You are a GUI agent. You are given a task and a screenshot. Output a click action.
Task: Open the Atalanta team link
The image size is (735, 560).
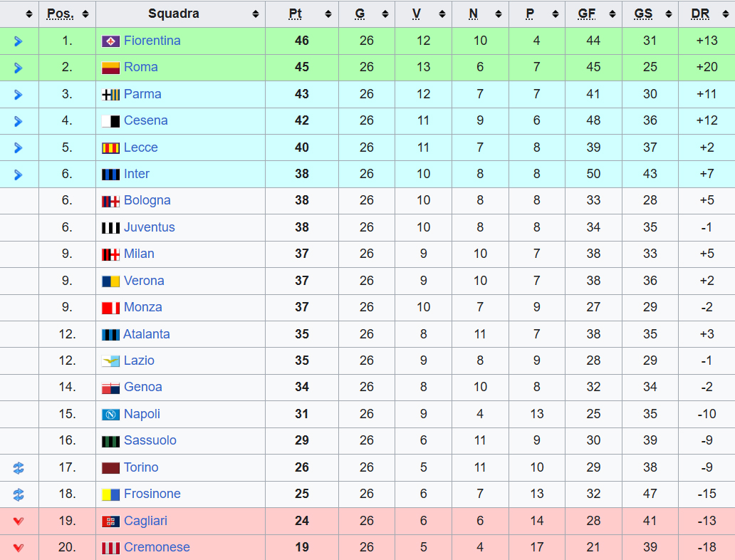146,334
